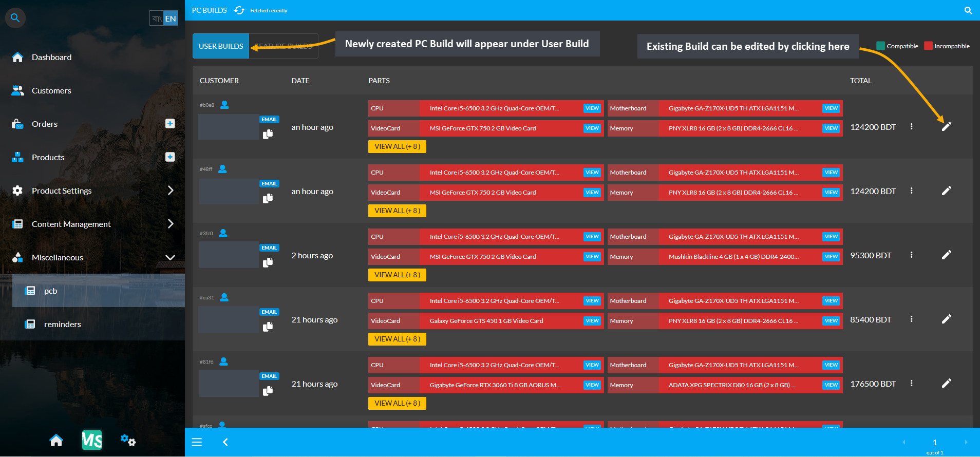
Task: Open more options for the 85400 BDT build
Action: point(912,319)
